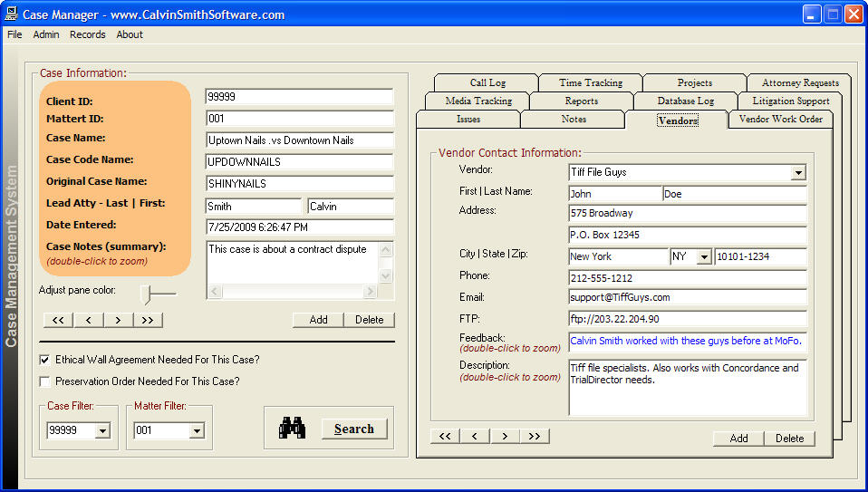Image resolution: width=868 pixels, height=492 pixels.
Task: Go to next case record arrow
Action: tap(118, 320)
